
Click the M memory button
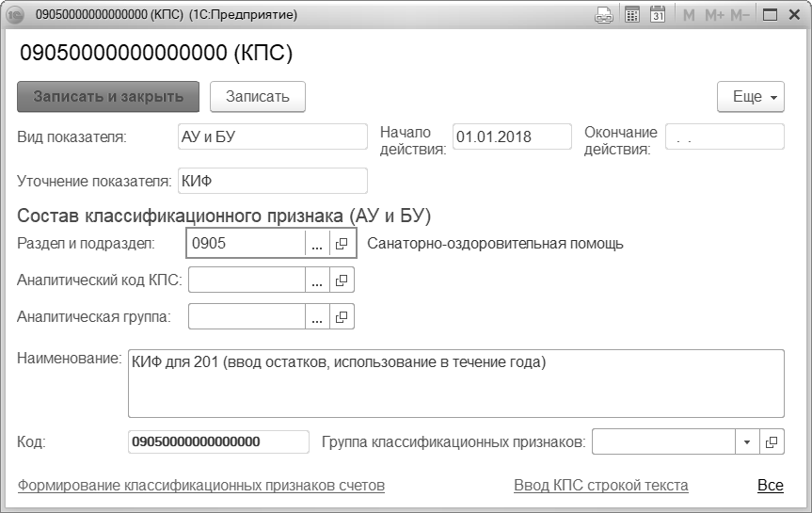click(689, 16)
